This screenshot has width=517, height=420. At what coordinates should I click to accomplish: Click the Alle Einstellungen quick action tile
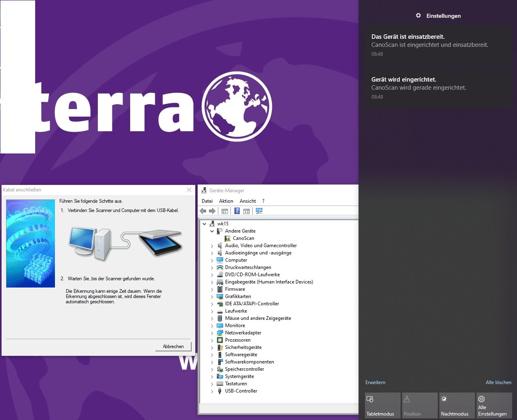(494, 405)
